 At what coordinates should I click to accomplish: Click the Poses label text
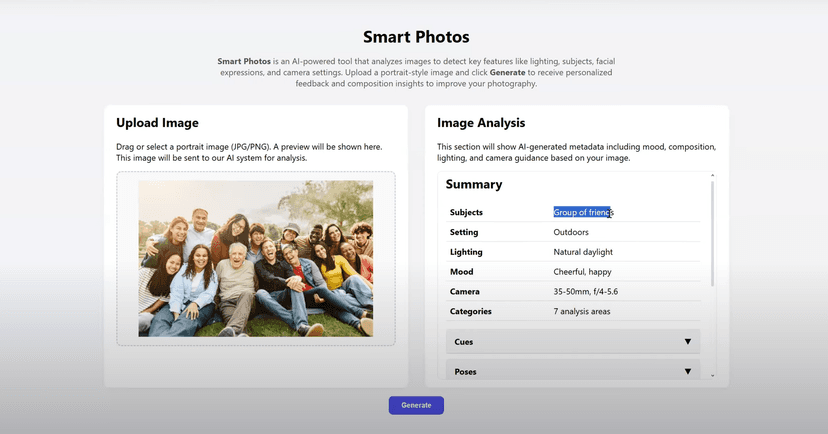click(x=465, y=372)
